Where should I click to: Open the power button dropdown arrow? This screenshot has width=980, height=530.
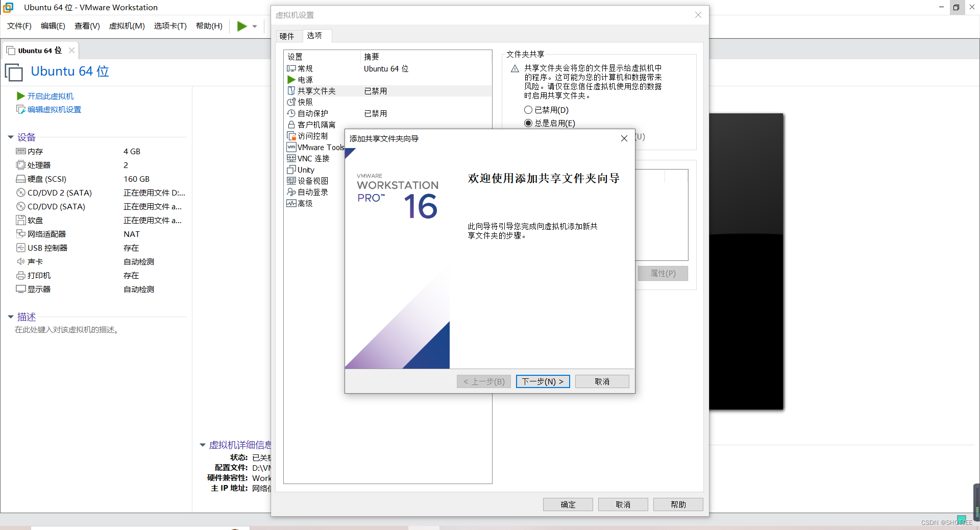coord(255,26)
